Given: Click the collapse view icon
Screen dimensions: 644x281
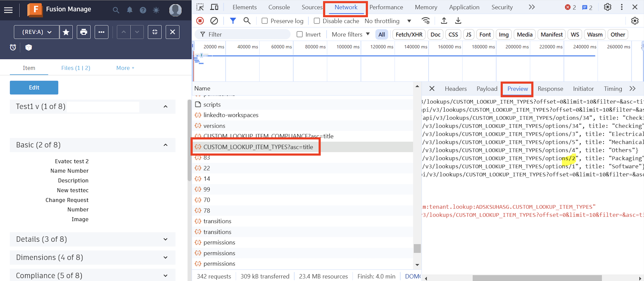Looking at the screenshot, I should (x=155, y=32).
